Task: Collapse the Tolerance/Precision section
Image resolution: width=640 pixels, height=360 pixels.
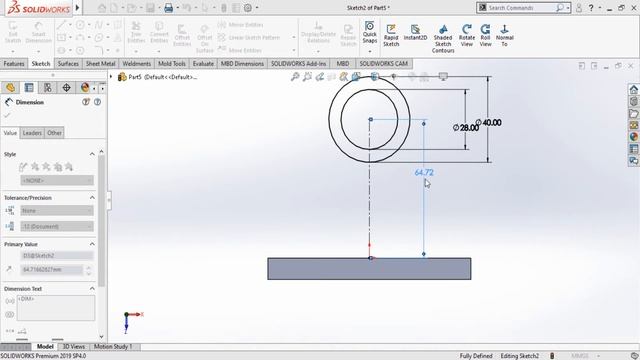Action: click(x=92, y=198)
